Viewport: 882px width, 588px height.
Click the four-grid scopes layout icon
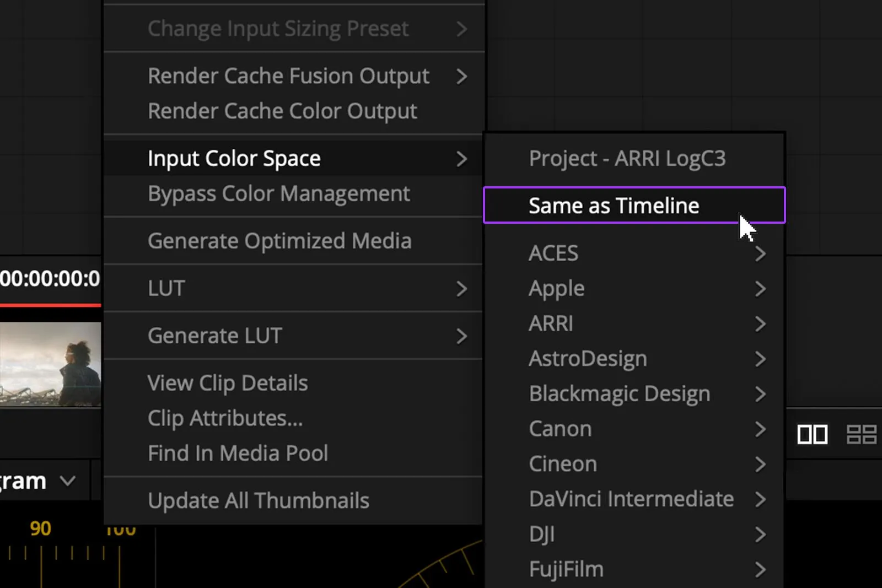point(862,434)
